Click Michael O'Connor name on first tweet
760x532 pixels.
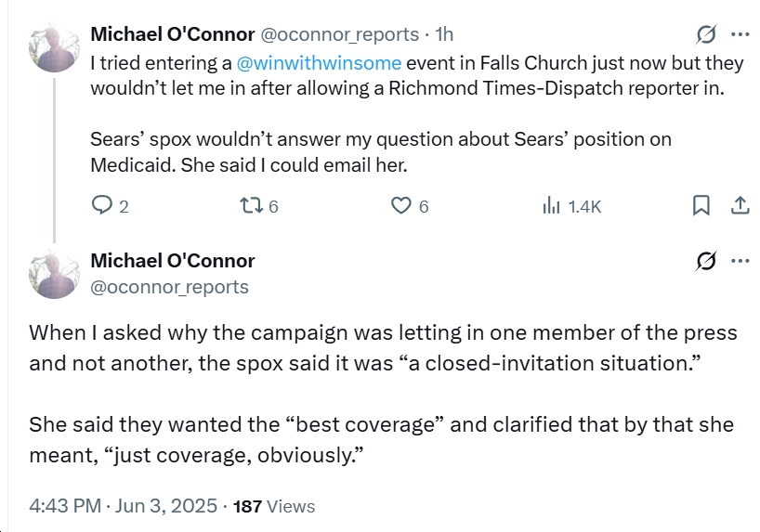(x=173, y=34)
